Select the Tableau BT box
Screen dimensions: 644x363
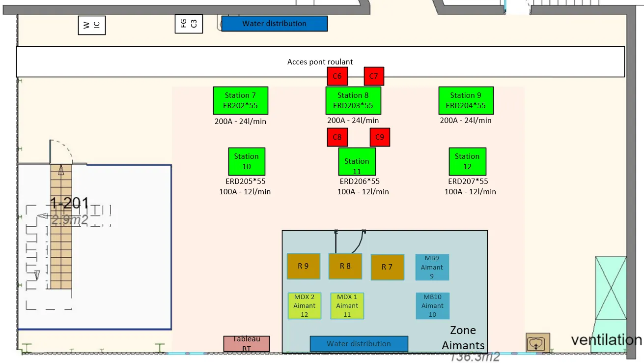tap(247, 344)
